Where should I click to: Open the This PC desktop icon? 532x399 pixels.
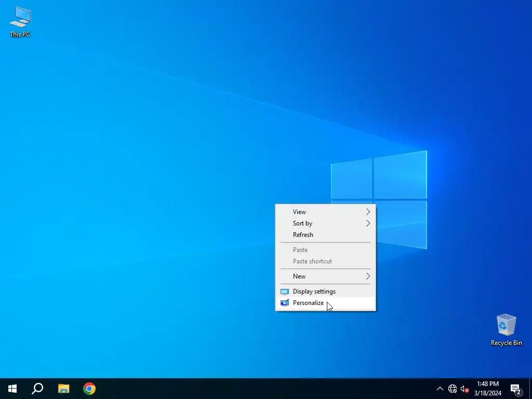20,21
